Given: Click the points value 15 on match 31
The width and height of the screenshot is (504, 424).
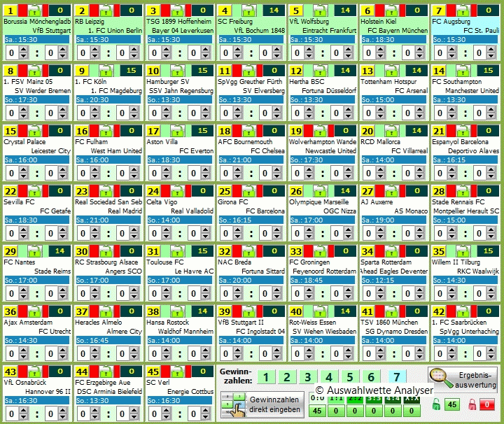Looking at the screenshot, I should tap(203, 251).
